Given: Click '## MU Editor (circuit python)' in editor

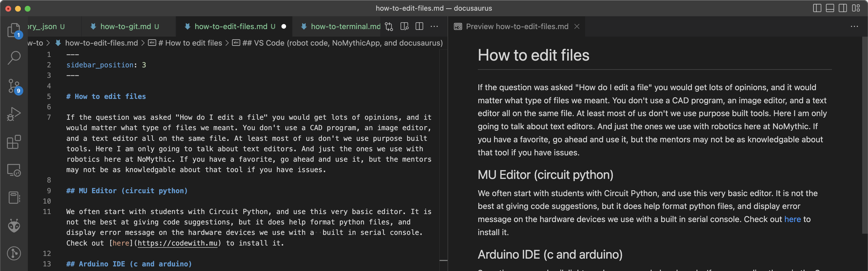Looking at the screenshot, I should coord(127,191).
